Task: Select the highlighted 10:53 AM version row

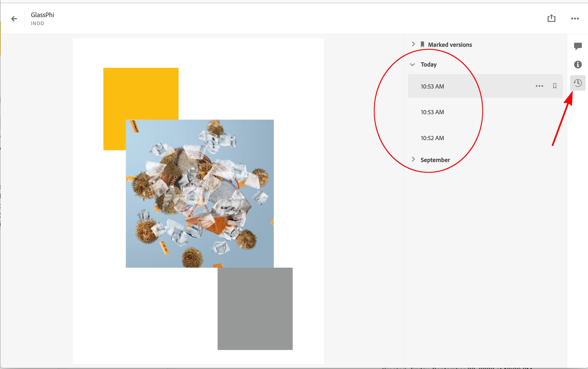Action: [432, 87]
